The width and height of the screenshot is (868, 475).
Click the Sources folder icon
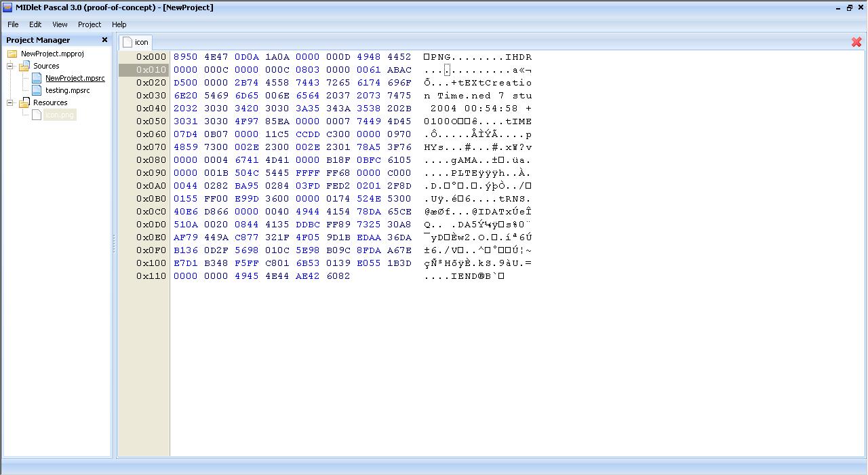pos(24,66)
